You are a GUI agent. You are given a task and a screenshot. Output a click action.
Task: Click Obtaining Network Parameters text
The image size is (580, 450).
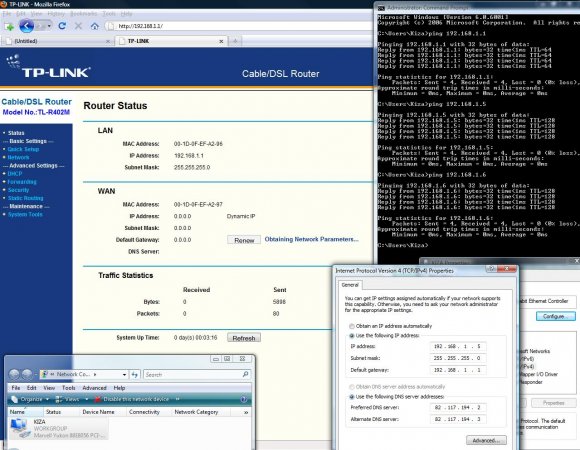(x=311, y=239)
